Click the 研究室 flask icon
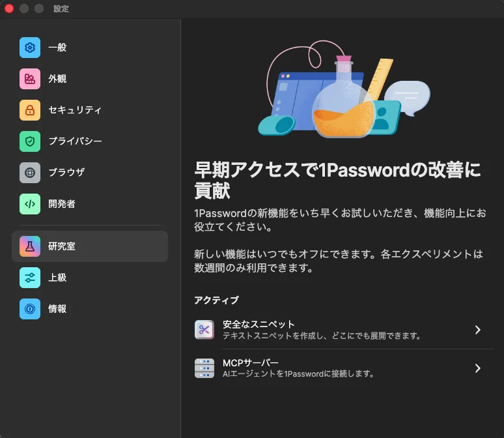Image resolution: width=504 pixels, height=438 pixels. coord(30,246)
